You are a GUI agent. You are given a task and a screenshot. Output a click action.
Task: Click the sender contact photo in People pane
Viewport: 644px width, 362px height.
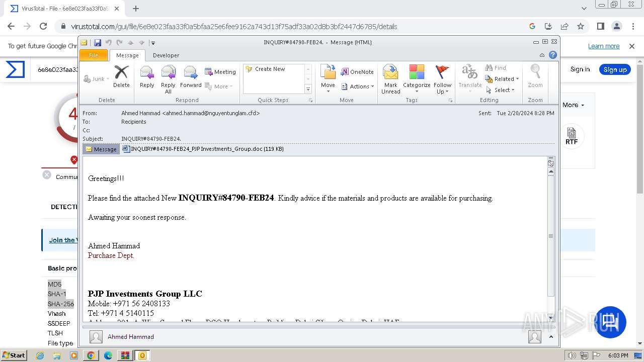click(x=96, y=337)
